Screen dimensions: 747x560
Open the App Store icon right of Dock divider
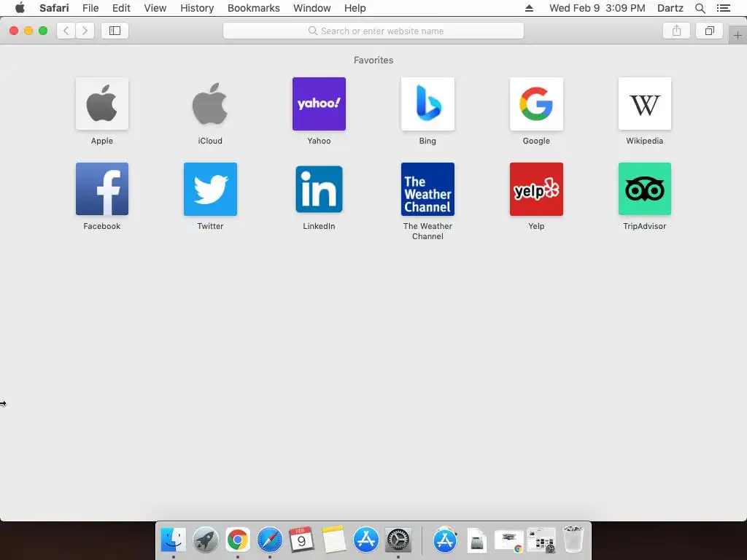coord(444,540)
